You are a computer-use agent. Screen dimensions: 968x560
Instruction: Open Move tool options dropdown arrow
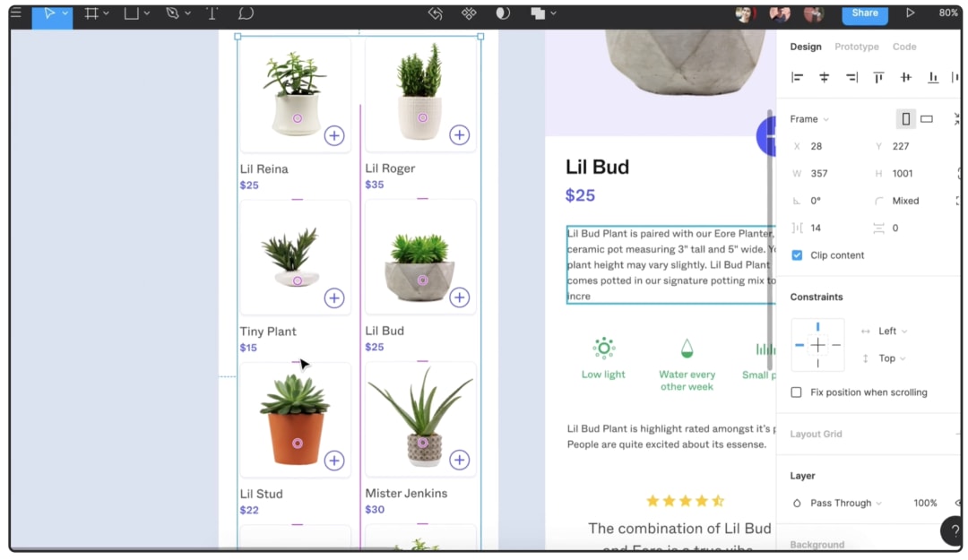(65, 13)
